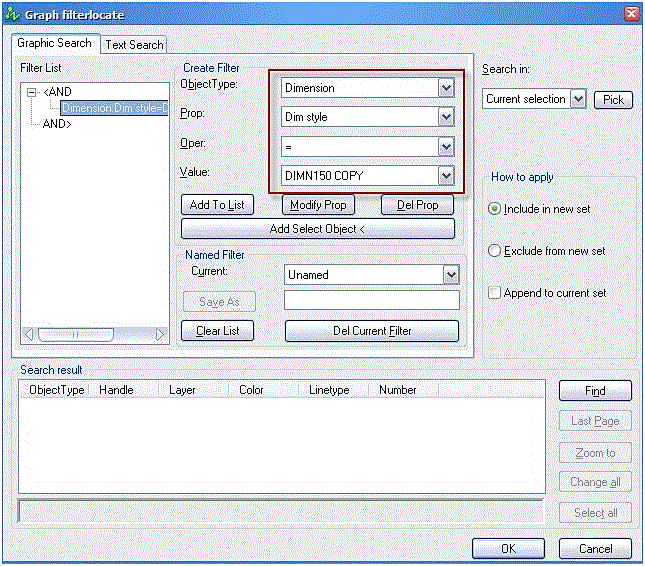This screenshot has height=566, width=645.
Task: Select Include in new set option
Action: pyautogui.click(x=494, y=209)
